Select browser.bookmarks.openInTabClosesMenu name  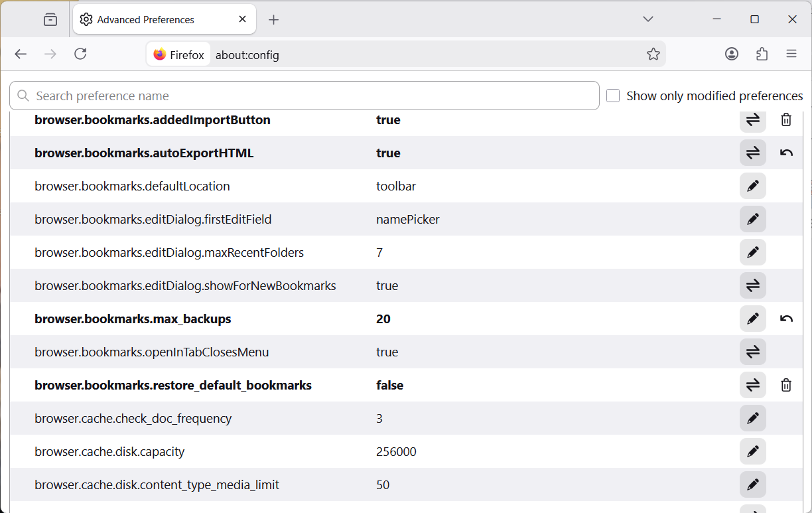(x=152, y=352)
